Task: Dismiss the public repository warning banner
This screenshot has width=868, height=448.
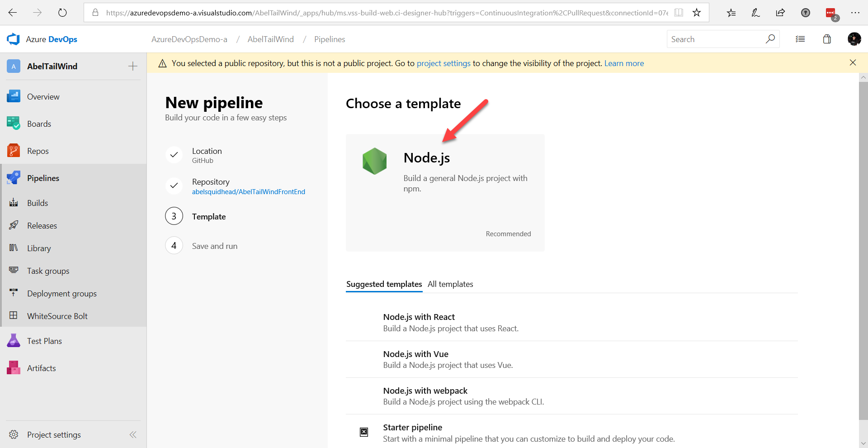Action: (853, 63)
